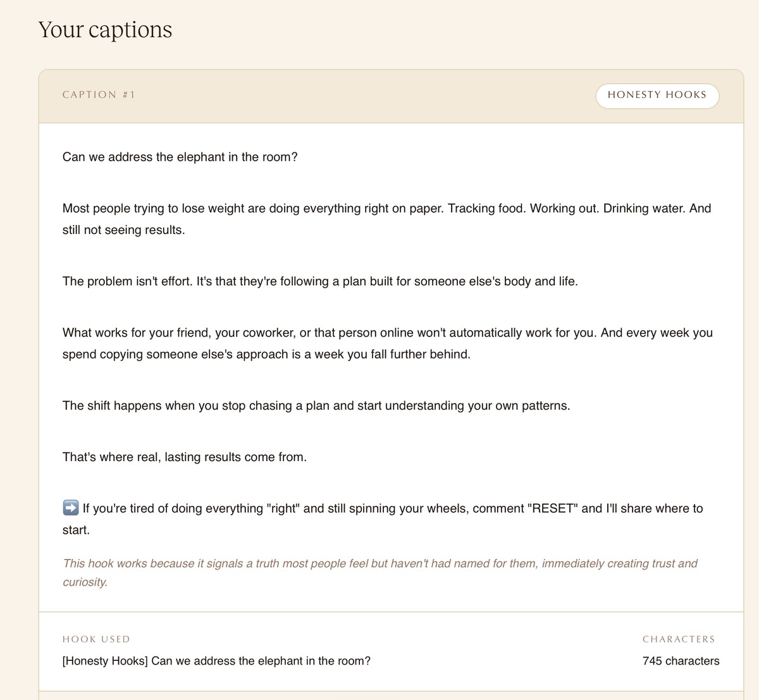The image size is (759, 700).
Task: Click the HOOK USED label
Action: tap(96, 639)
